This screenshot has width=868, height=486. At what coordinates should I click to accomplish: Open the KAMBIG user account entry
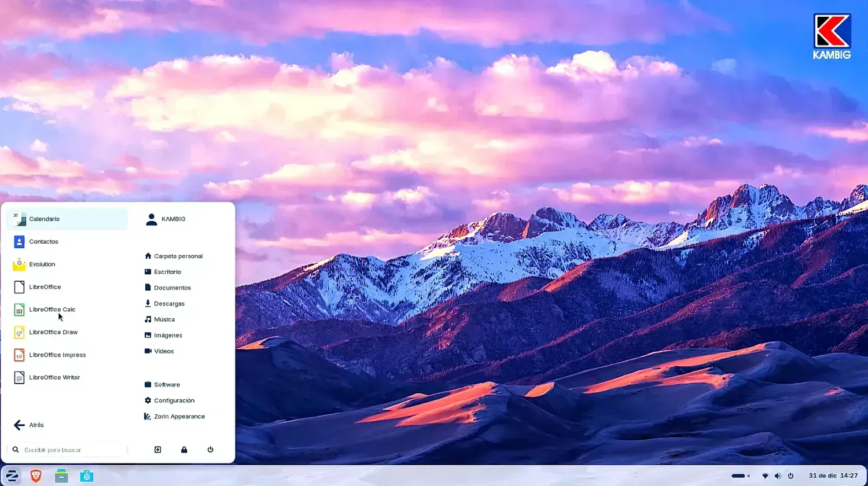click(174, 219)
